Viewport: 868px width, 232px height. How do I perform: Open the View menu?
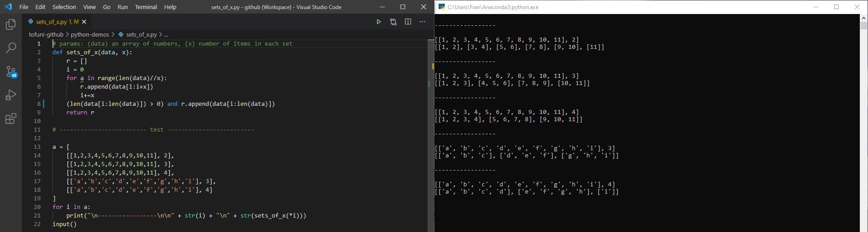pyautogui.click(x=90, y=7)
